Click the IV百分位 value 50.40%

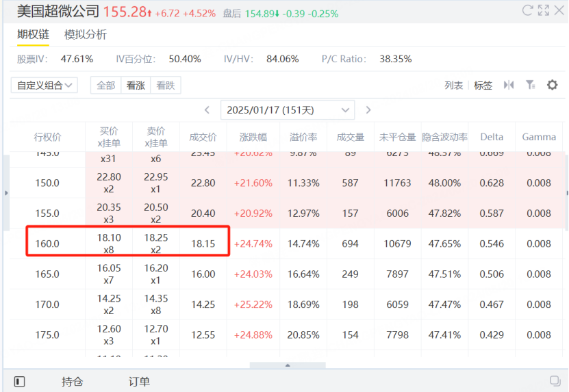[185, 59]
